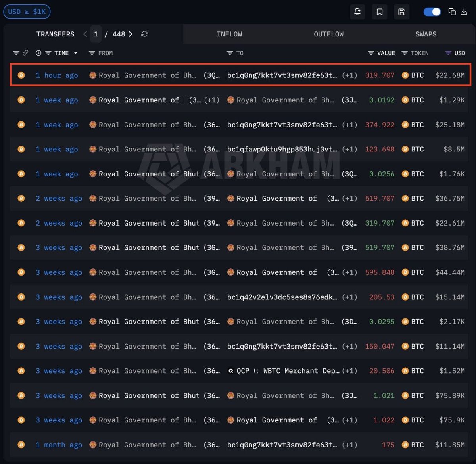The width and height of the screenshot is (476, 464).
Task: Click the alert bell icon
Action: 357,12
